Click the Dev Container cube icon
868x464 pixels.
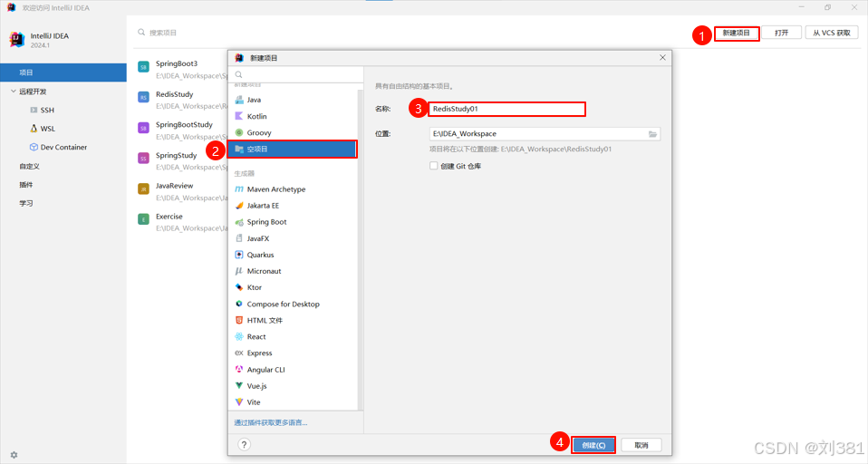(34, 148)
